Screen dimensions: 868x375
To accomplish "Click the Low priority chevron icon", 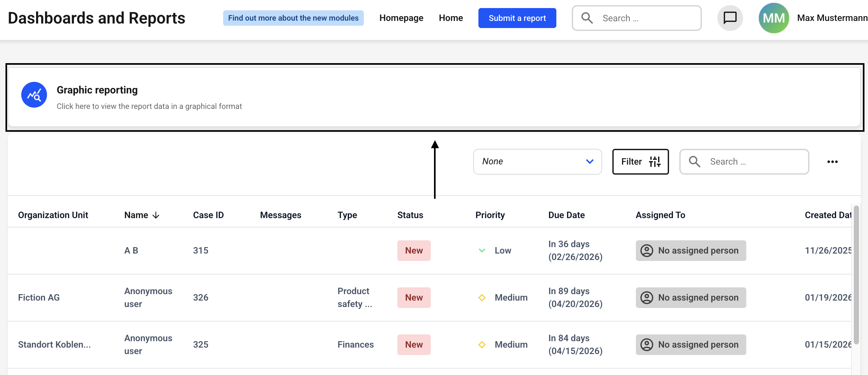I will (482, 251).
